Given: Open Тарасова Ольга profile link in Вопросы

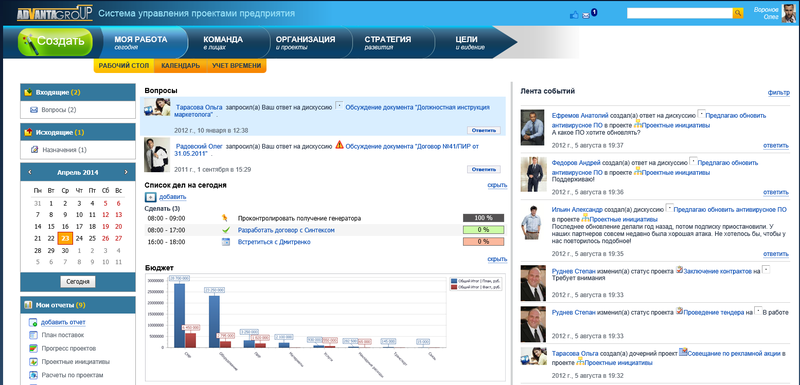Looking at the screenshot, I should click(199, 108).
